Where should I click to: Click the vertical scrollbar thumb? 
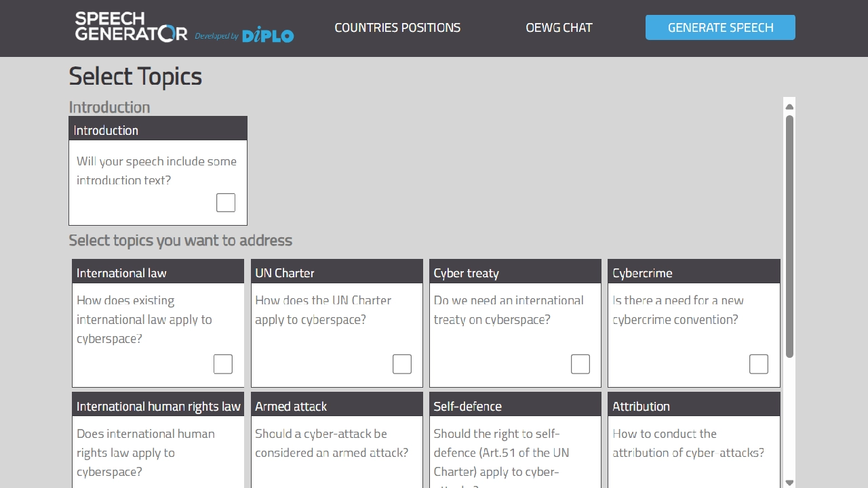pos(789,236)
